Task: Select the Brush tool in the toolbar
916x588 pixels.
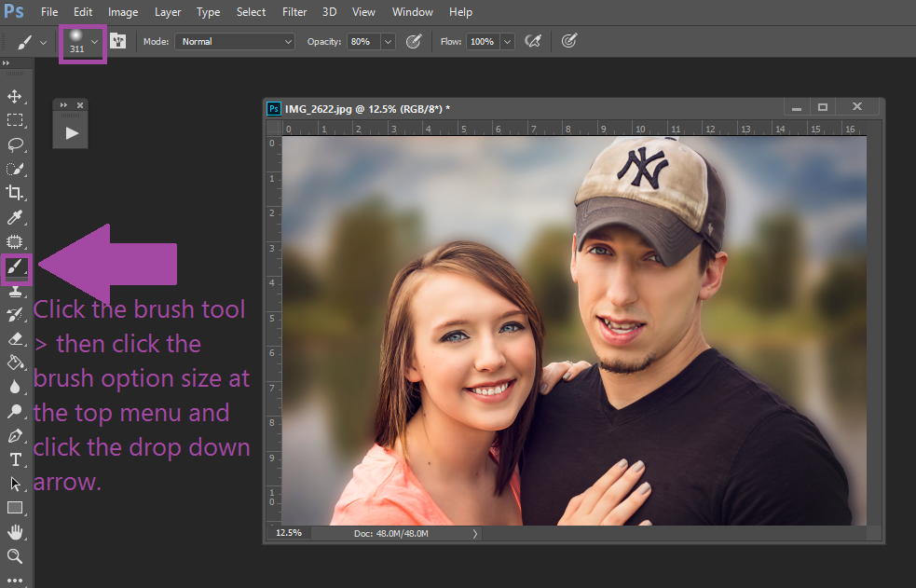Action: [x=16, y=268]
